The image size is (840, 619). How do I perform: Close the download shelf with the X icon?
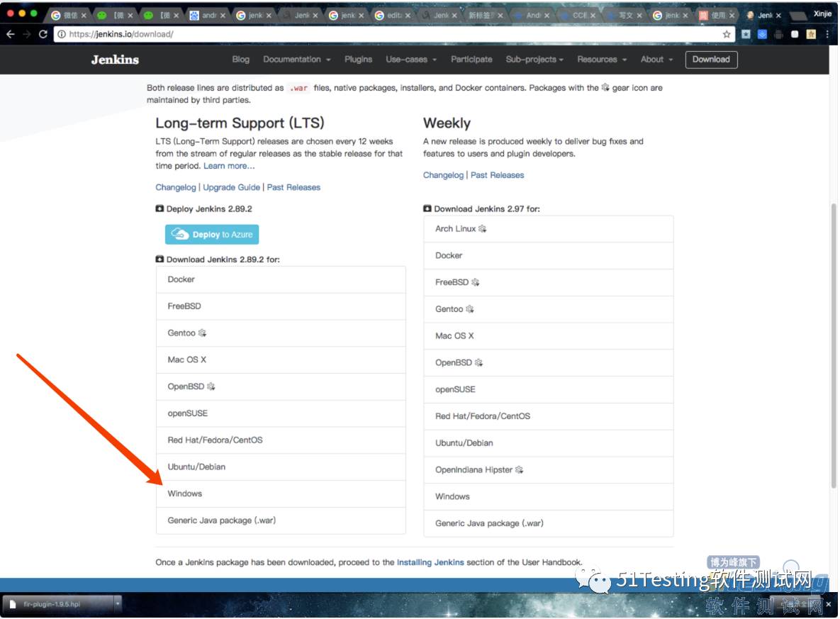tap(828, 604)
